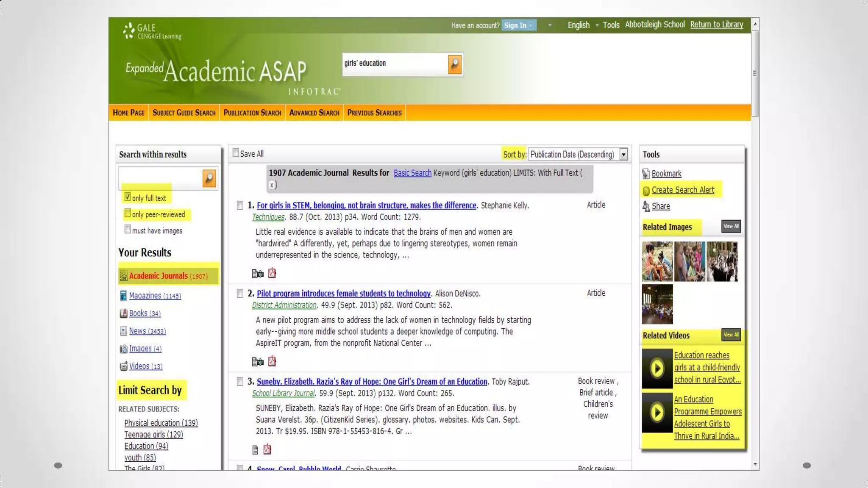Viewport: 868px width, 488px height.
Task: Click the search-within-results magnifier icon
Action: 209,178
